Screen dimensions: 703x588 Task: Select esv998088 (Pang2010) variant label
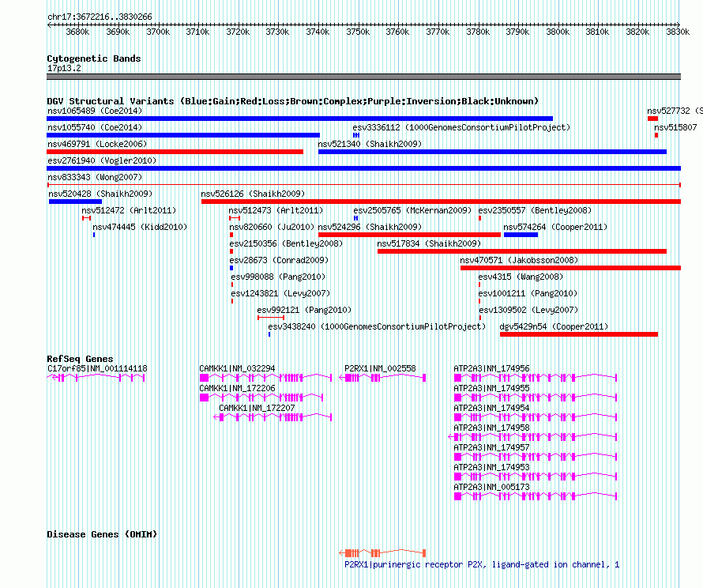click(278, 277)
